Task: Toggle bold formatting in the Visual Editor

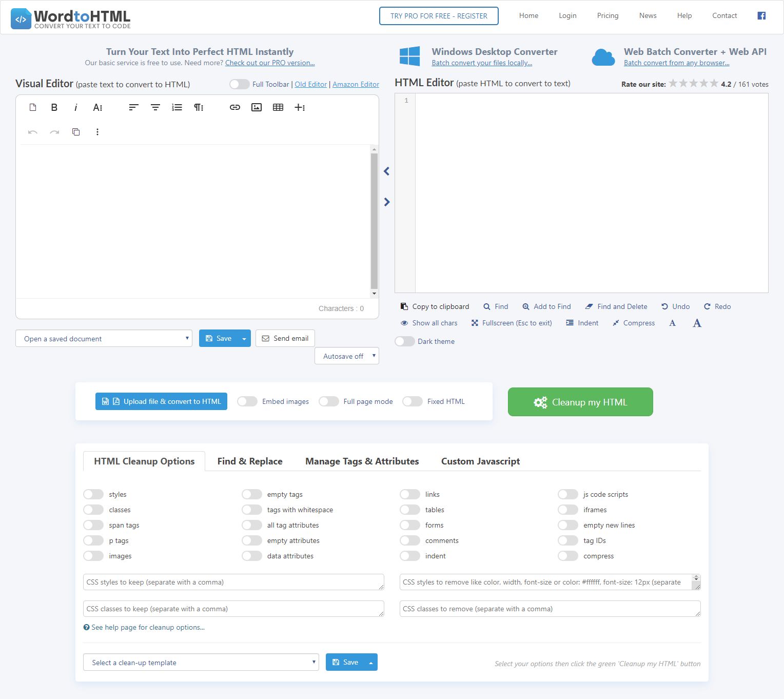Action: tap(54, 107)
